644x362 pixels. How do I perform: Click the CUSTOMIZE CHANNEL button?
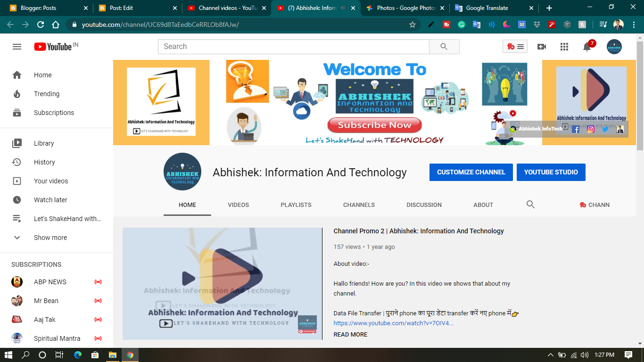(x=471, y=172)
